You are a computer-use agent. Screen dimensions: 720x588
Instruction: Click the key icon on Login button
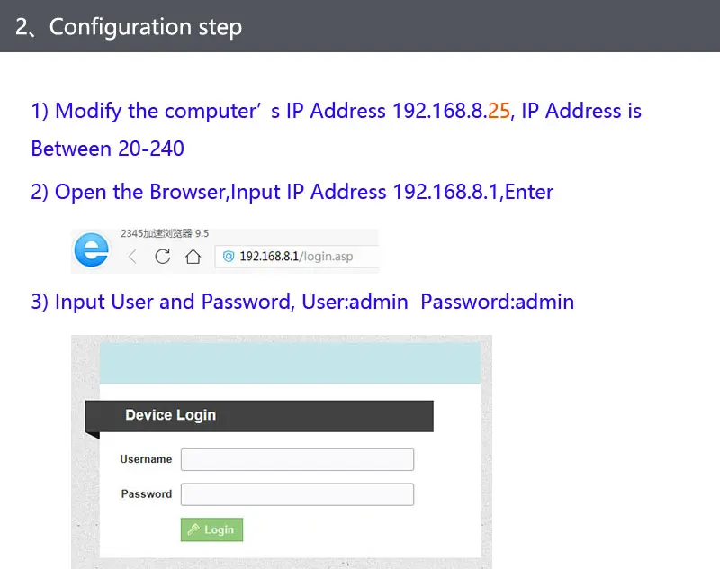pyautogui.click(x=193, y=529)
